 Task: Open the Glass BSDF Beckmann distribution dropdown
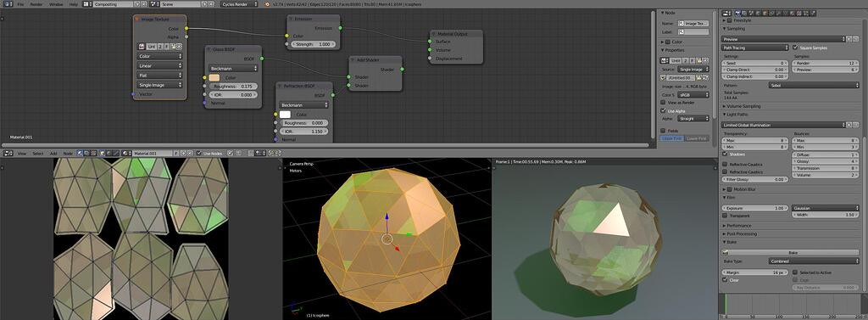233,68
